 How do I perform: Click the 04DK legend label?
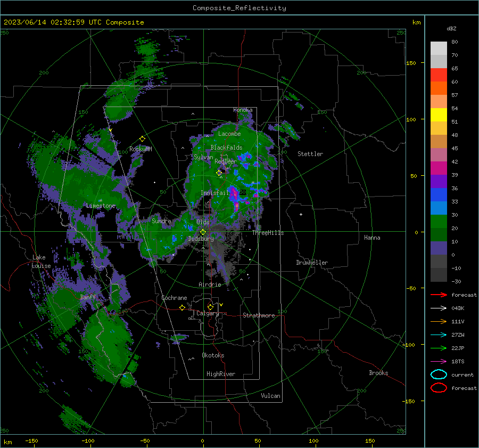pyautogui.click(x=458, y=308)
